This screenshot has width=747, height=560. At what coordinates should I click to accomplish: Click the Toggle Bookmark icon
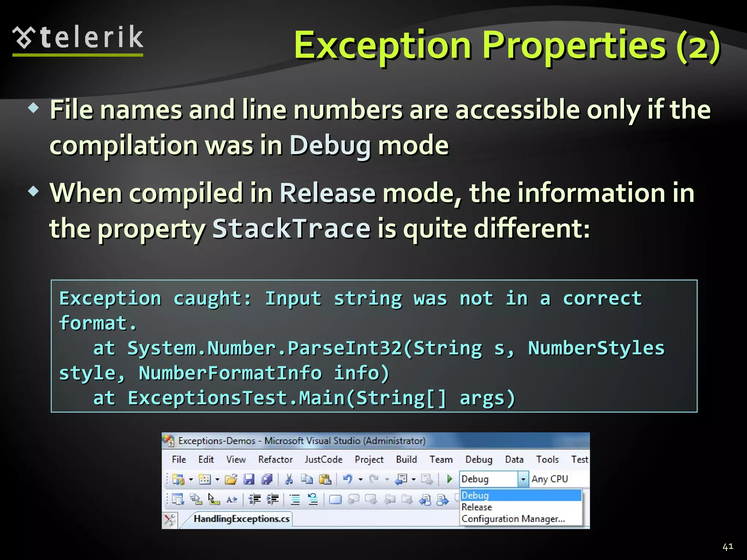[x=335, y=499]
